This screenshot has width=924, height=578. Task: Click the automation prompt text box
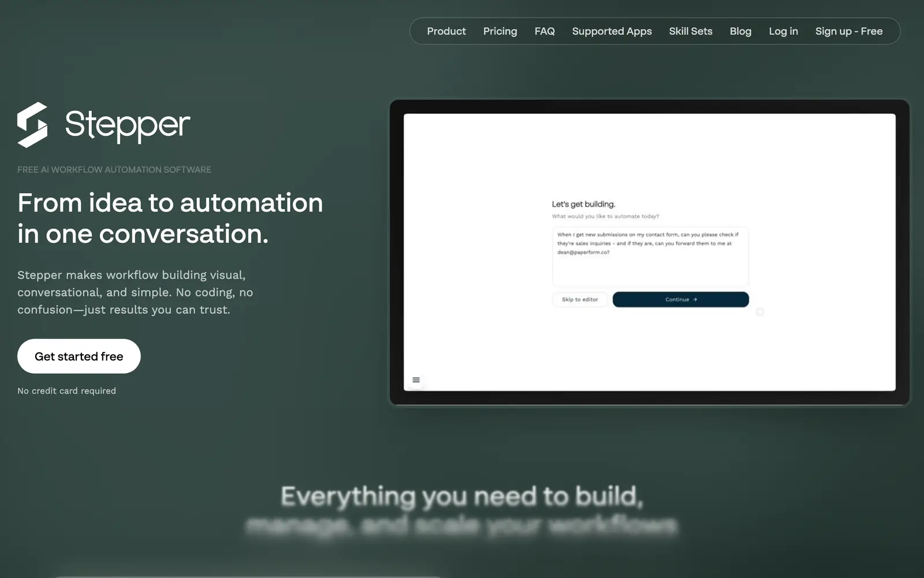(650, 257)
